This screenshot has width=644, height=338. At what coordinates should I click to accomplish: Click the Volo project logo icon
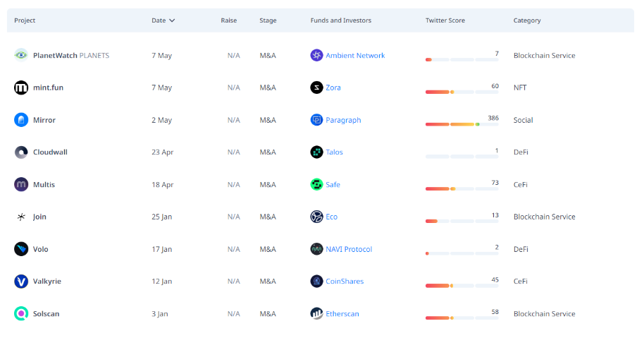[x=21, y=249]
